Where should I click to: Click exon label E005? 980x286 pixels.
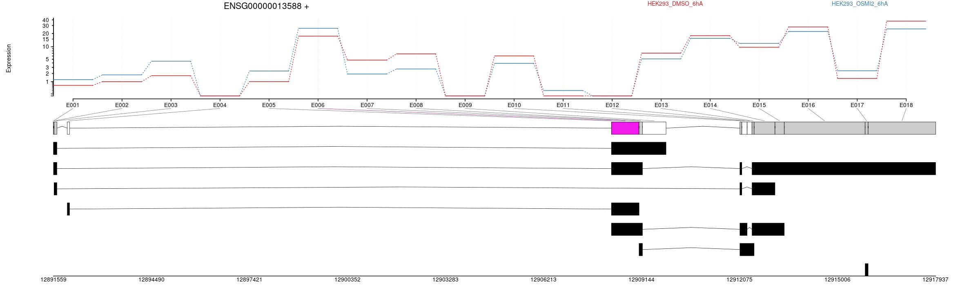click(269, 105)
